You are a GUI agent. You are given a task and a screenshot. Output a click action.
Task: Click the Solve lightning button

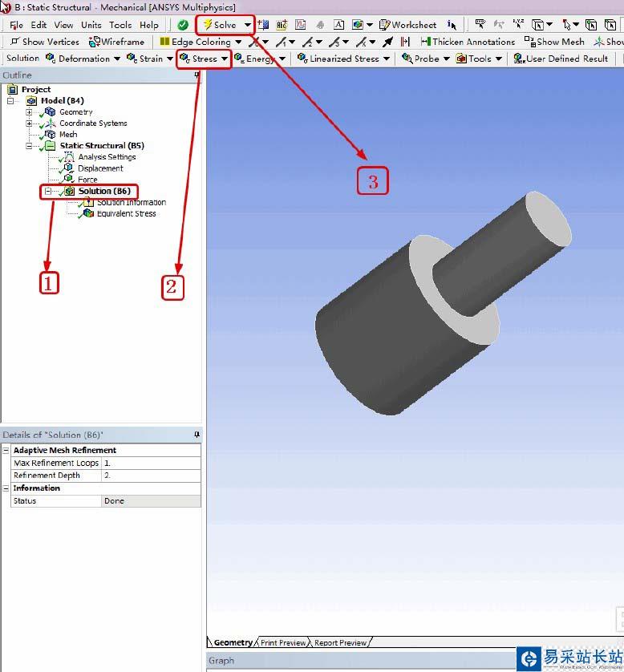pyautogui.click(x=220, y=25)
